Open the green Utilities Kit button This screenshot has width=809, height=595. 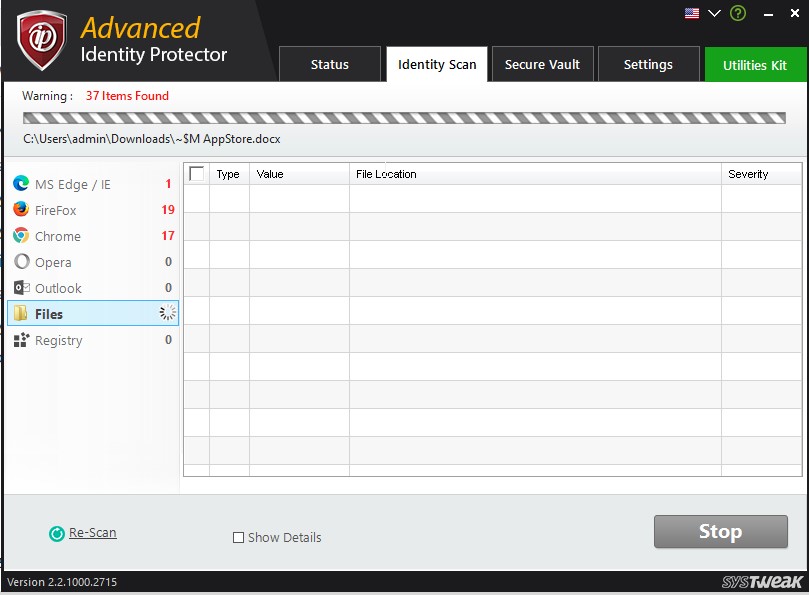click(x=755, y=65)
